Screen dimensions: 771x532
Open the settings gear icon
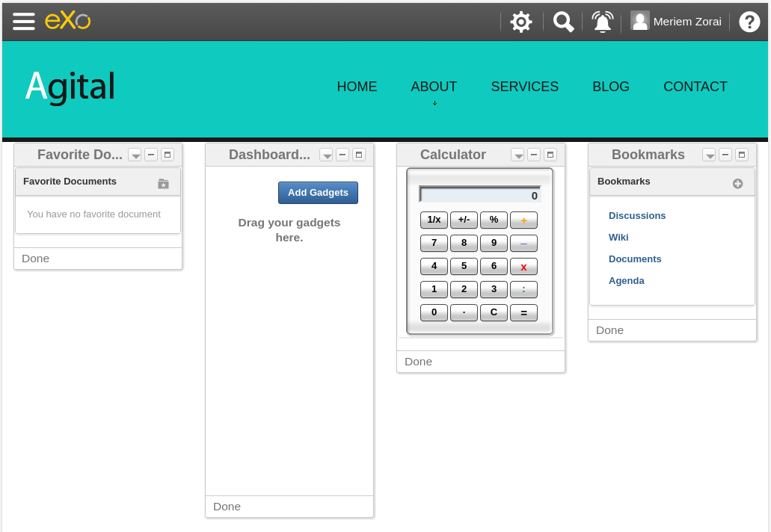(521, 22)
